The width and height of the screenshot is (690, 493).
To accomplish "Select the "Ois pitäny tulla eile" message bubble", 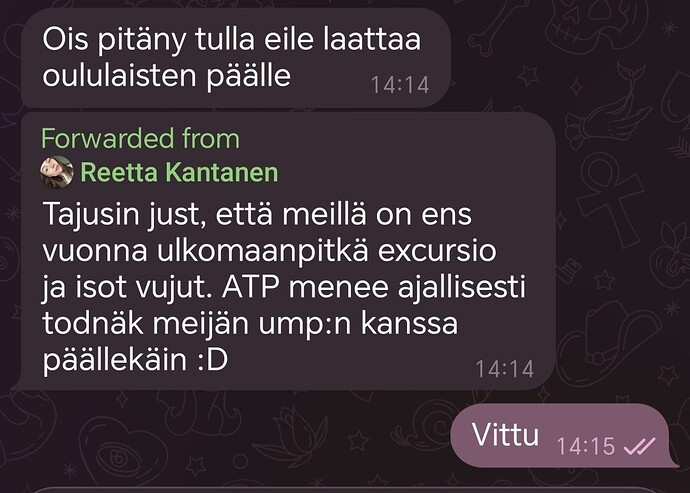I will pyautogui.click(x=236, y=58).
